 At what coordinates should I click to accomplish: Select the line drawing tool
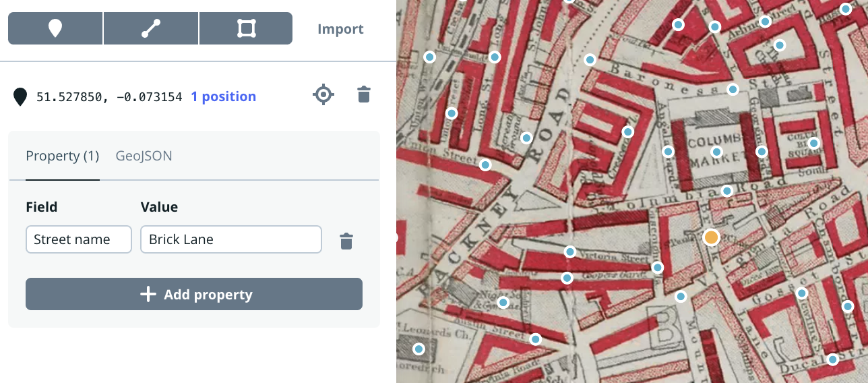click(151, 28)
